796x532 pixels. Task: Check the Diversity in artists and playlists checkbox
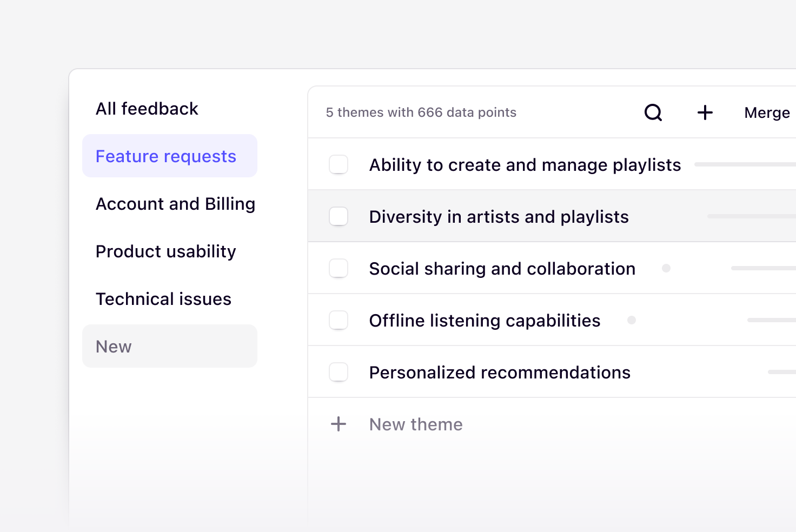339,216
